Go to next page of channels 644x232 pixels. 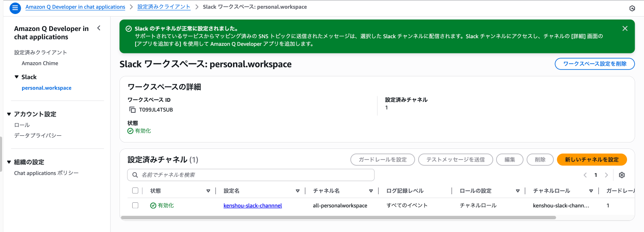pos(606,175)
